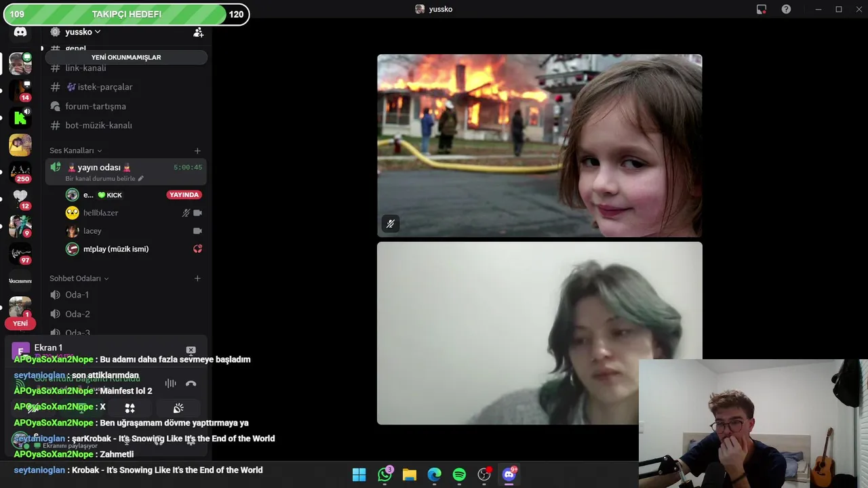Screen dimensions: 868x488
Task: Open the yellow avatar server icon
Action: click(x=20, y=145)
